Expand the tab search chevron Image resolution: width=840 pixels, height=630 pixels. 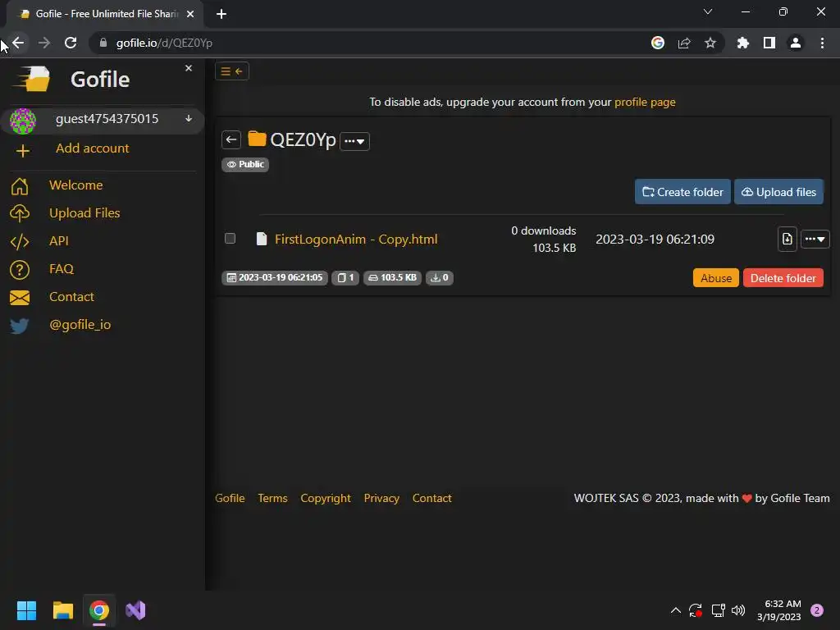click(708, 11)
